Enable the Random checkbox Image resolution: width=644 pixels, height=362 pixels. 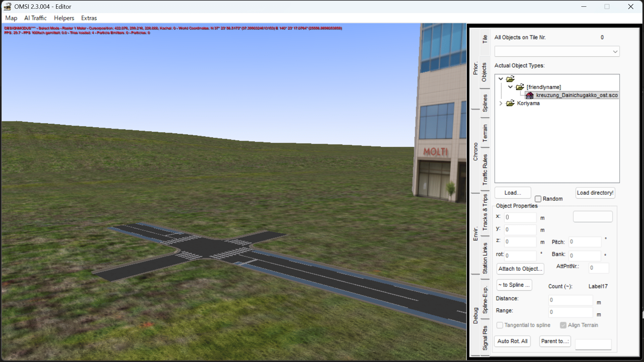point(538,199)
